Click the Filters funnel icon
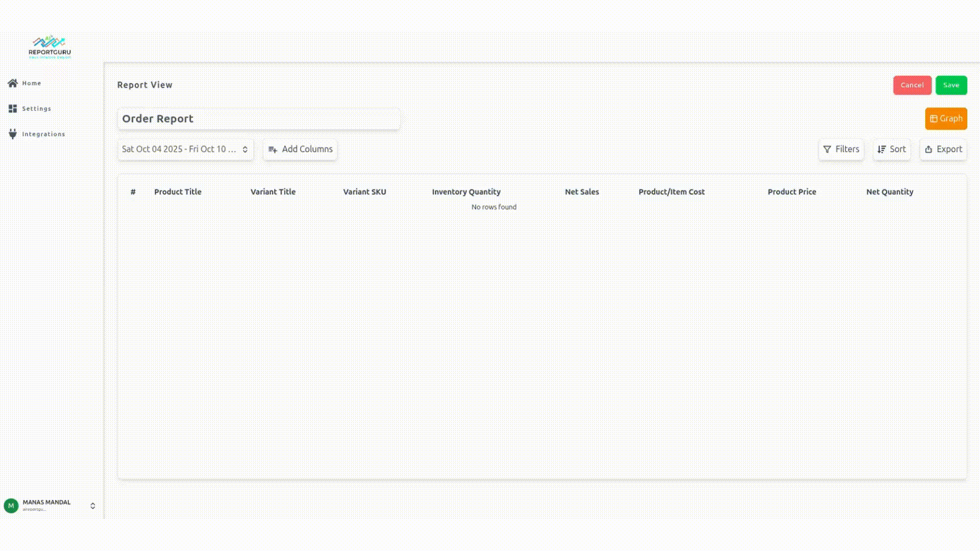Viewport: 980px width, 551px height. pyautogui.click(x=827, y=149)
